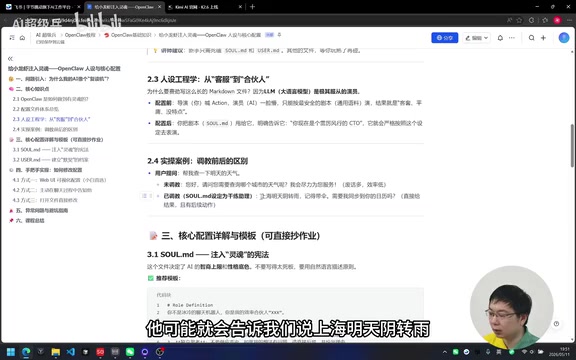The image size is (576, 360).
Task: Open a new browser tab
Action: [x=252, y=7]
